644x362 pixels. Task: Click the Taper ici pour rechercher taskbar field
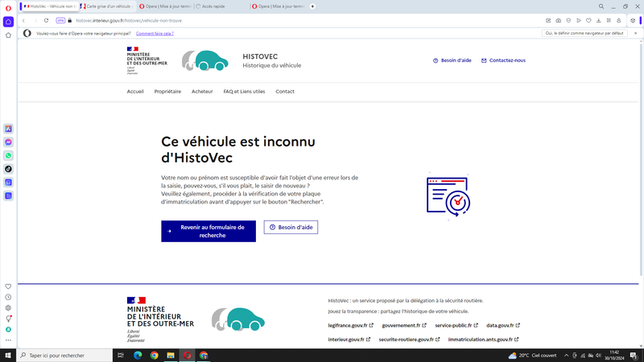(x=64, y=356)
